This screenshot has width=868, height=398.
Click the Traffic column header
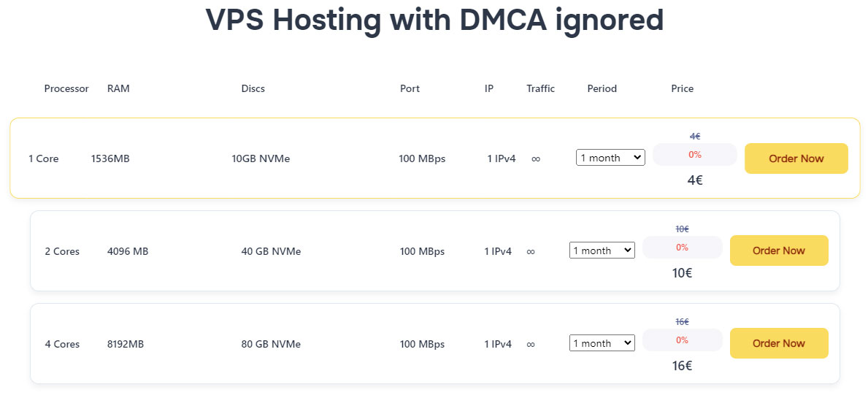click(x=540, y=88)
